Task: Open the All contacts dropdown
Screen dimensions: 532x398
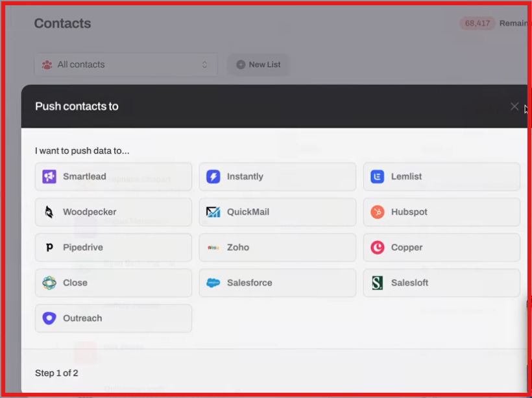Action: click(x=125, y=64)
